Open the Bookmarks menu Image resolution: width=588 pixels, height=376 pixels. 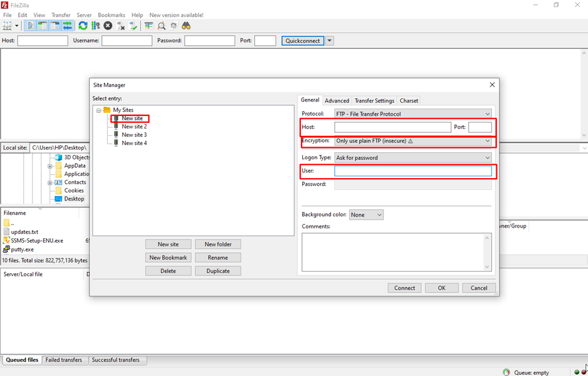pyautogui.click(x=112, y=15)
